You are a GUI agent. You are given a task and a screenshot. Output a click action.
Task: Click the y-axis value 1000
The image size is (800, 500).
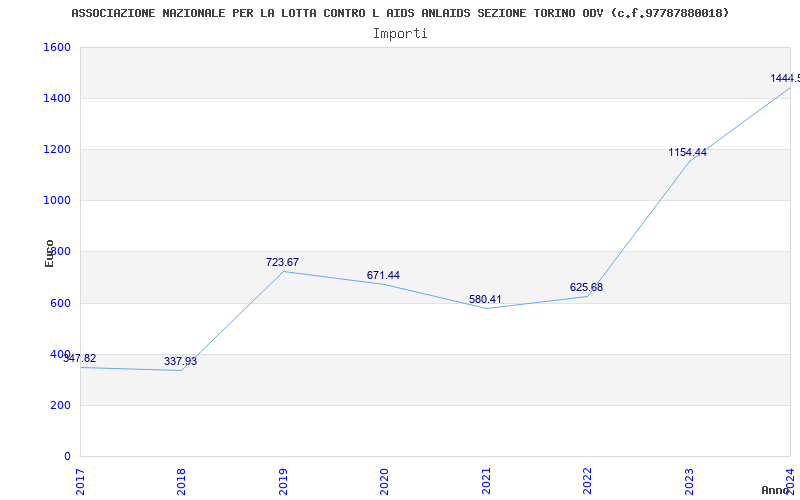(x=57, y=201)
